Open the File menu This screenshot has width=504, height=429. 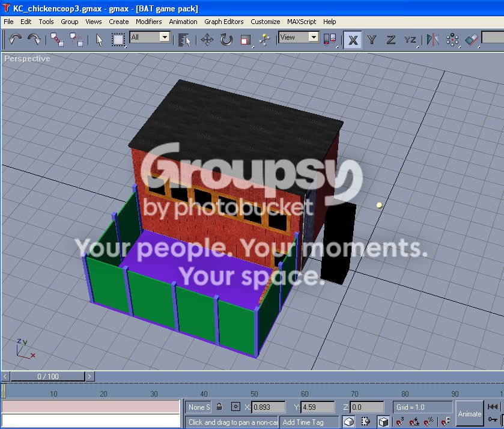8,22
